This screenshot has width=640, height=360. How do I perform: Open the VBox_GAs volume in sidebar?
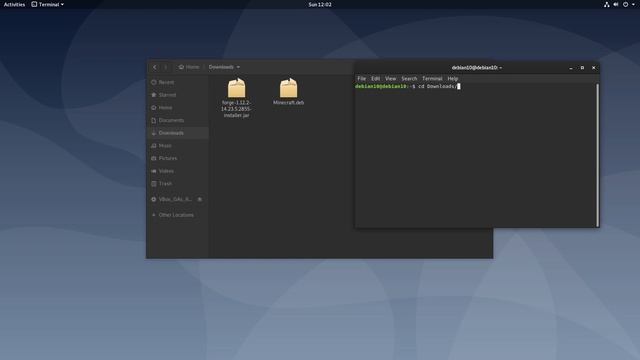[175, 199]
